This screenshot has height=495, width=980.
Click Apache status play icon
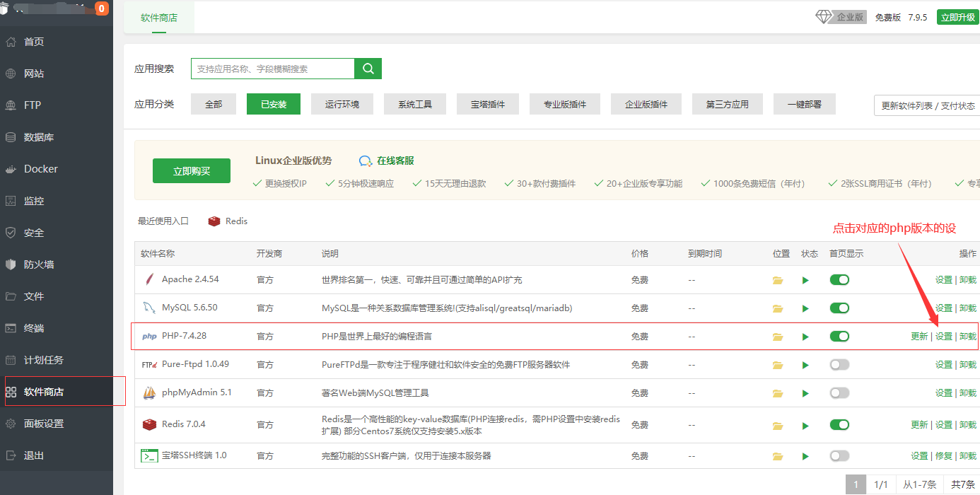pos(805,280)
